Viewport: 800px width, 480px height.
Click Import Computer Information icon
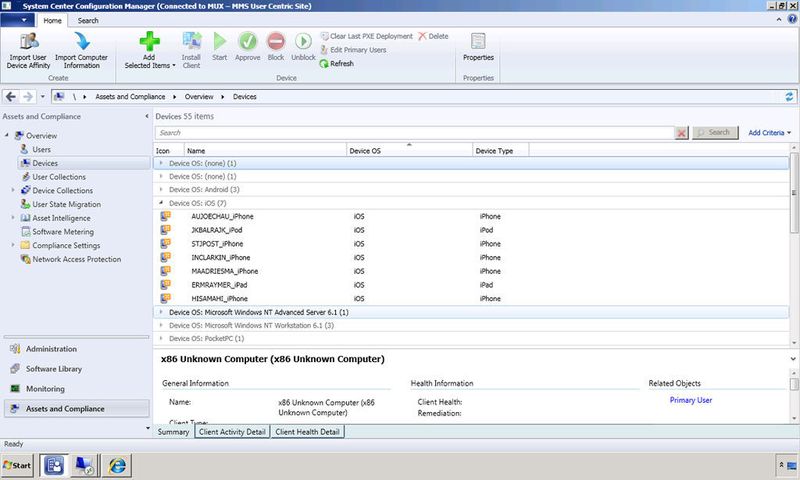click(82, 41)
